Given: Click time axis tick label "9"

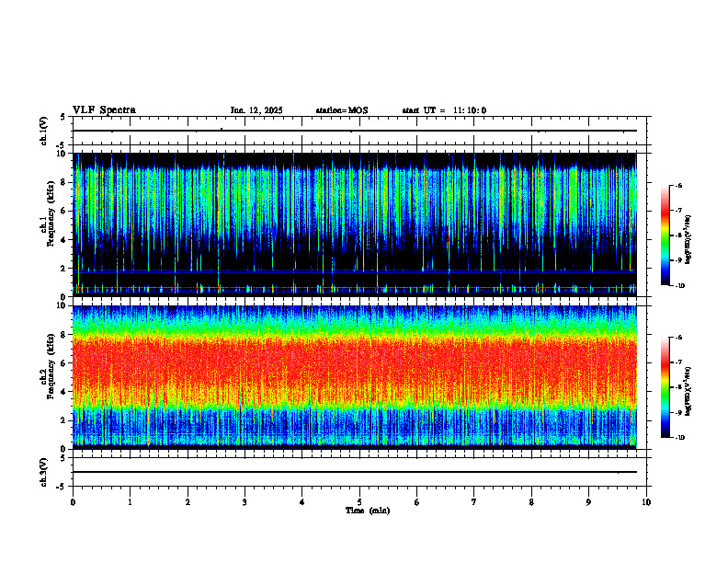Looking at the screenshot, I should click(588, 502).
